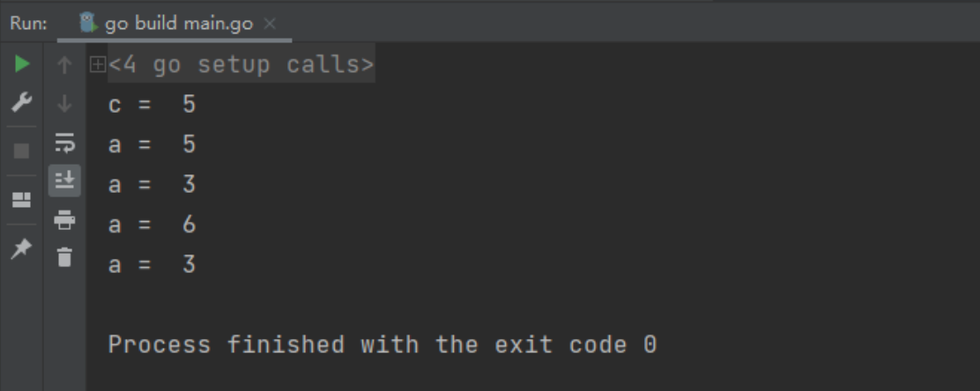Close the 'go build main.go' tab
The image size is (980, 391).
(270, 24)
